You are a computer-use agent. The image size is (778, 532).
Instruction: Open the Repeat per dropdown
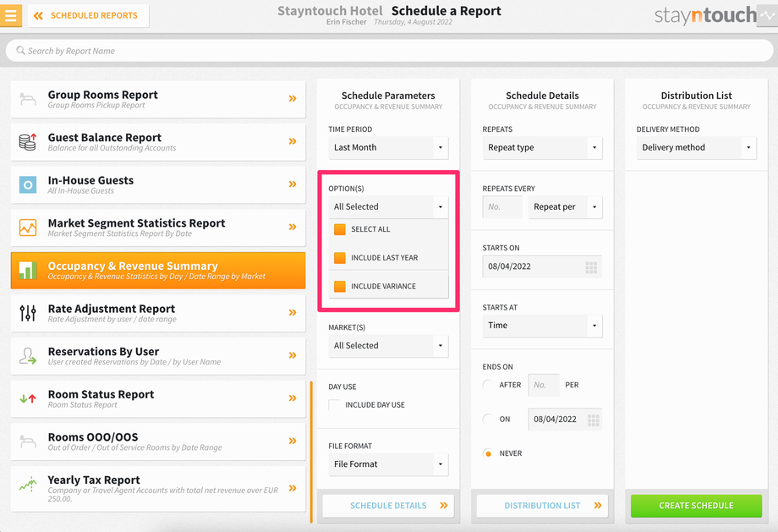coord(565,207)
